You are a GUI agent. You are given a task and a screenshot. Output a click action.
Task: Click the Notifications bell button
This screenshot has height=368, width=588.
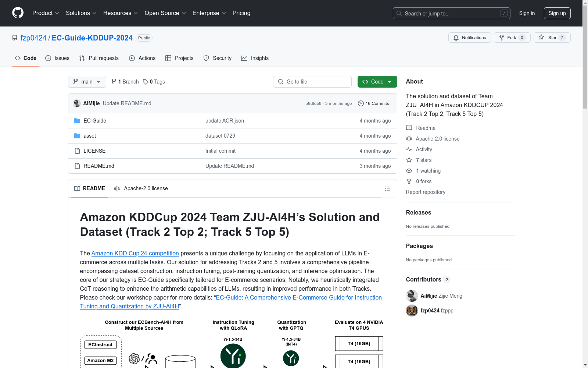click(470, 38)
